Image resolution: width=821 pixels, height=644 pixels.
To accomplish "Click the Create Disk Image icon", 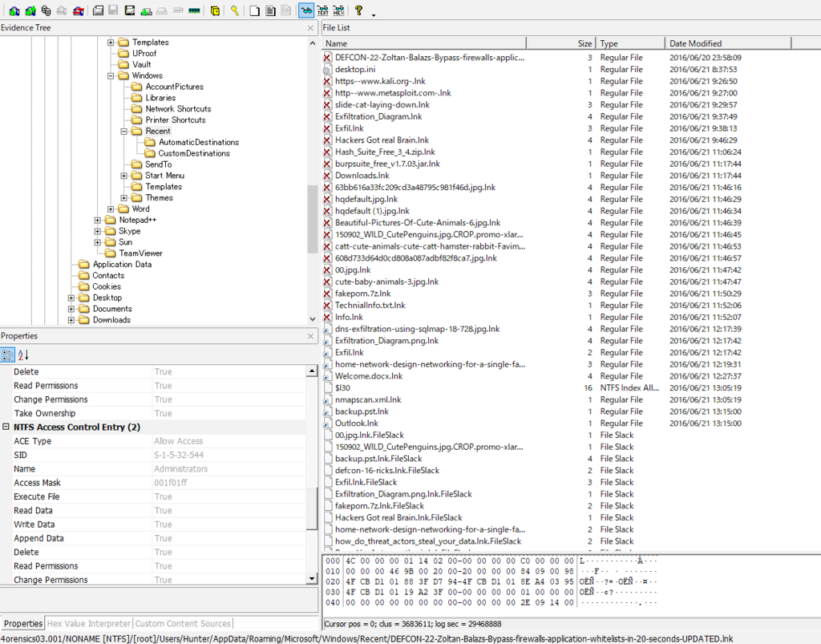I will point(98,10).
